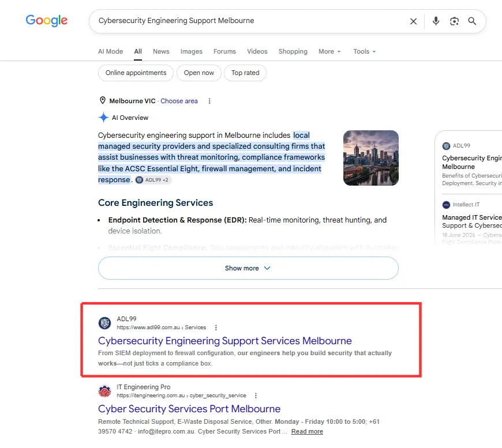Expand the Tools dropdown
The width and height of the screenshot is (502, 448).
[364, 51]
